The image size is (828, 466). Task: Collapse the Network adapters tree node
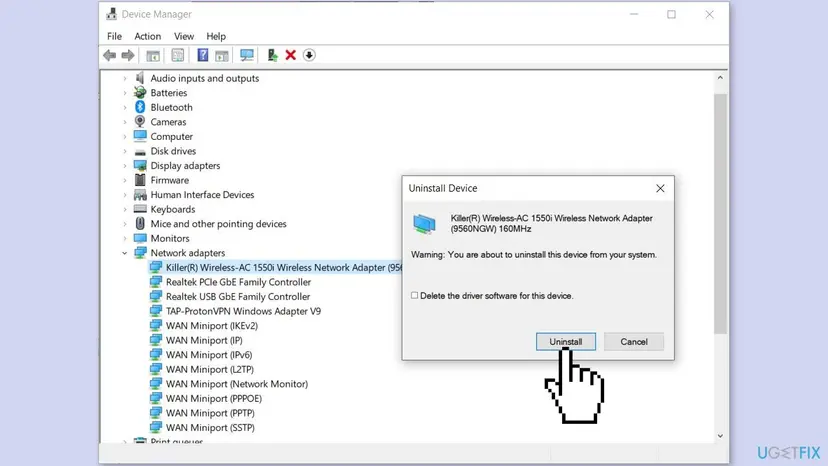coord(125,253)
